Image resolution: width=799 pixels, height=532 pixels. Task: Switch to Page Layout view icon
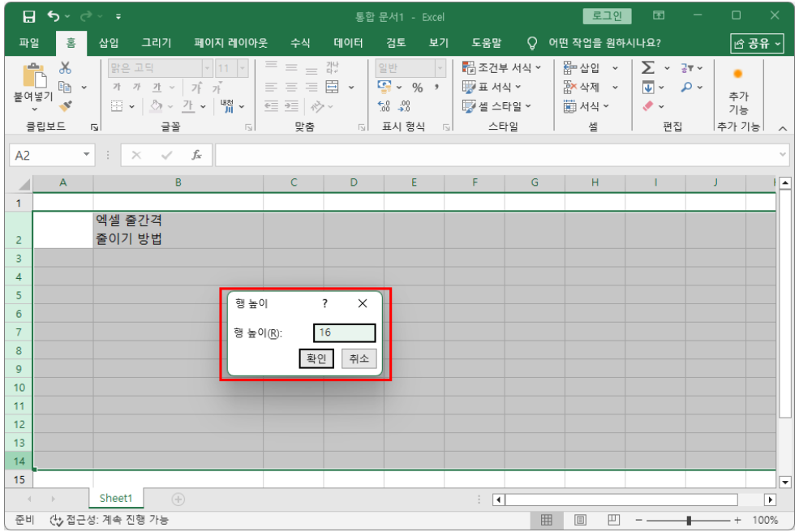(x=581, y=520)
